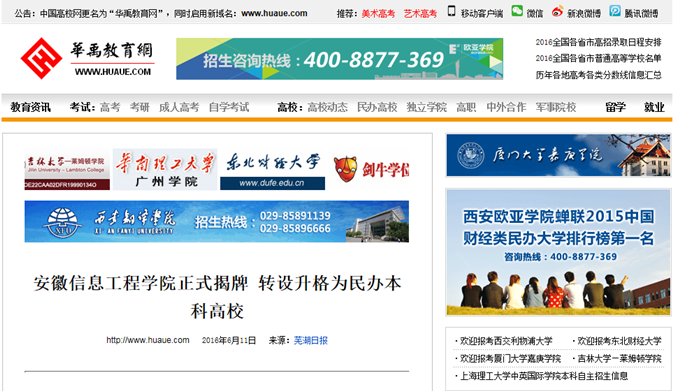The height and width of the screenshot is (391, 675).
Task: Click the Sina Weibo icon
Action: tap(557, 11)
